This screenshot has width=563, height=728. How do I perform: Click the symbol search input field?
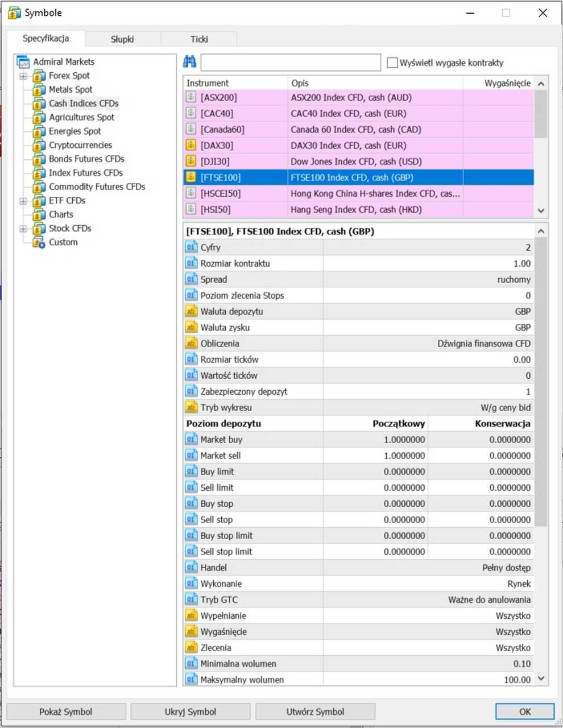click(x=291, y=62)
